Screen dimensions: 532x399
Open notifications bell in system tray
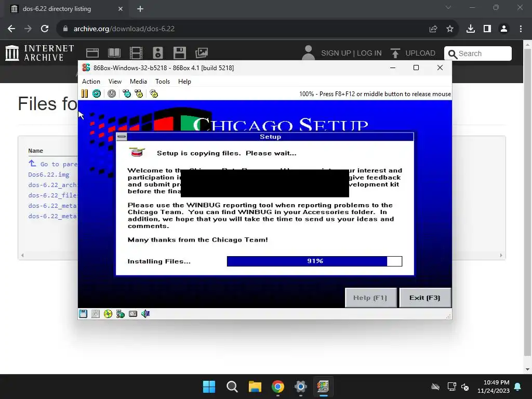pyautogui.click(x=518, y=387)
